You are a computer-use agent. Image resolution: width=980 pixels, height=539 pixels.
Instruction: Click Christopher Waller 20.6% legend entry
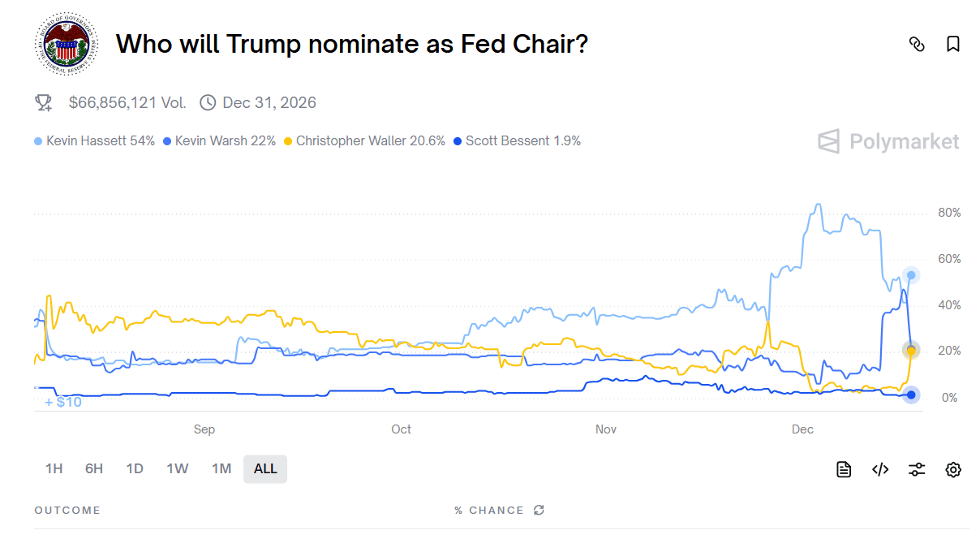point(365,140)
